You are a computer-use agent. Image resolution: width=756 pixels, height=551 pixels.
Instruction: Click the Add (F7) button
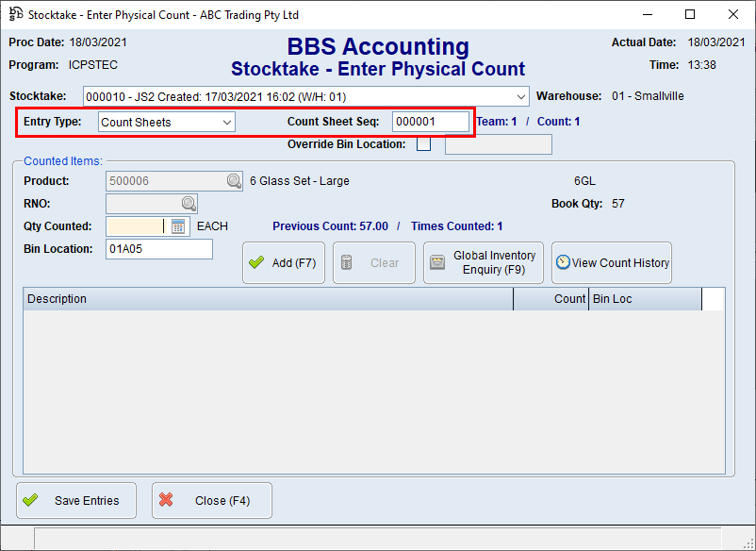pyautogui.click(x=283, y=262)
